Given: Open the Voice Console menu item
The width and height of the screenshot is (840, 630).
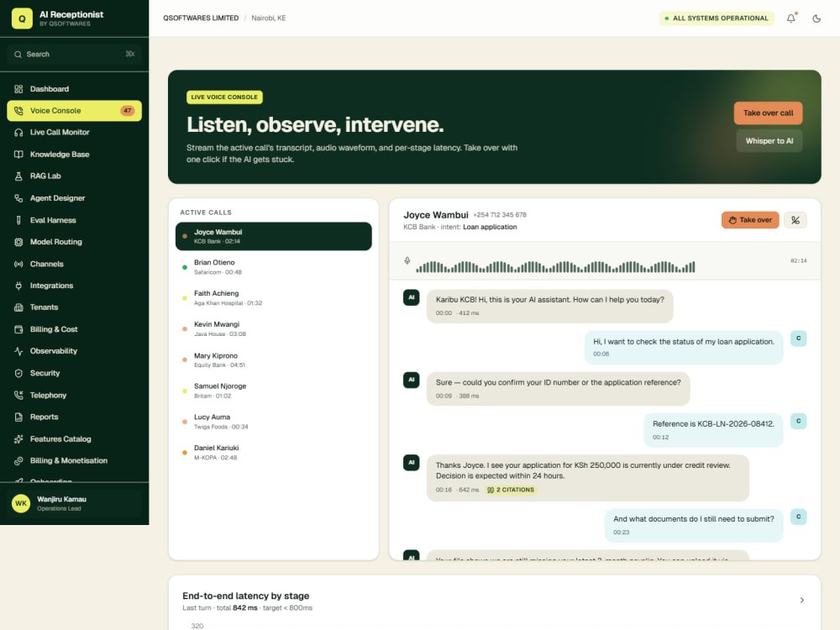Looking at the screenshot, I should [75, 110].
